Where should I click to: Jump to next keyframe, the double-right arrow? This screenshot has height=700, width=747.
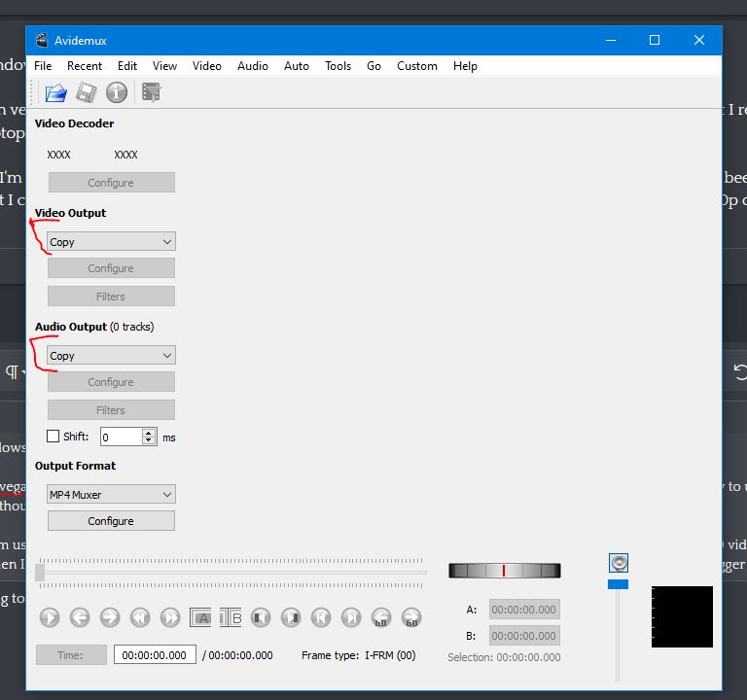(x=170, y=617)
